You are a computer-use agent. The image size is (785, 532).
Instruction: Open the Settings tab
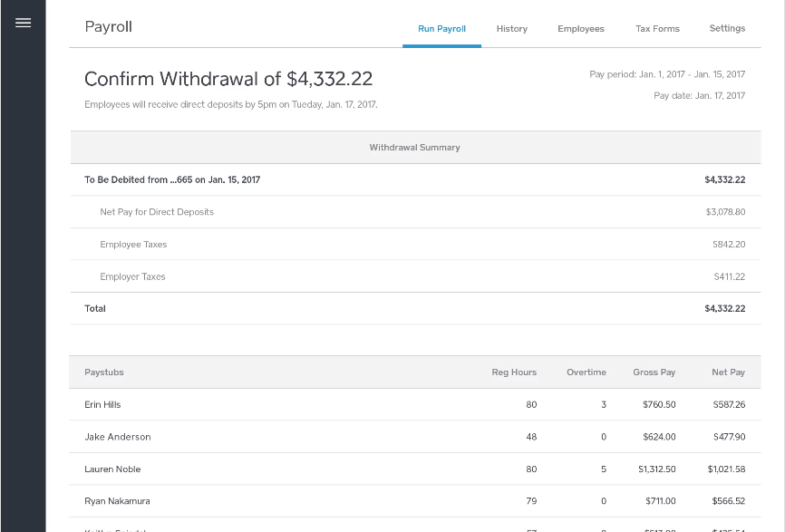727,28
